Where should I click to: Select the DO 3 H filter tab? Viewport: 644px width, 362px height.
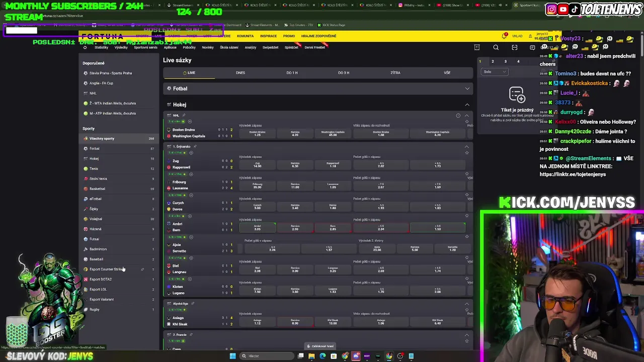[x=344, y=73]
